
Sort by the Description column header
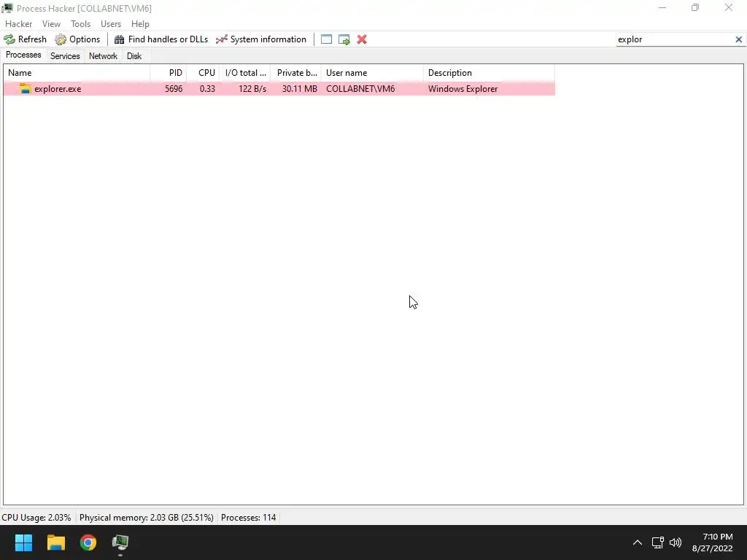(x=489, y=73)
